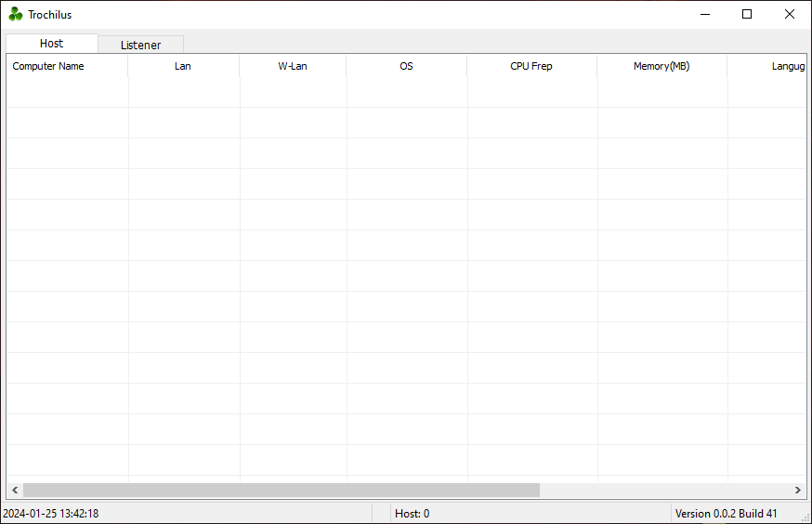The width and height of the screenshot is (812, 524).
Task: Select the Host tab
Action: [x=51, y=44]
